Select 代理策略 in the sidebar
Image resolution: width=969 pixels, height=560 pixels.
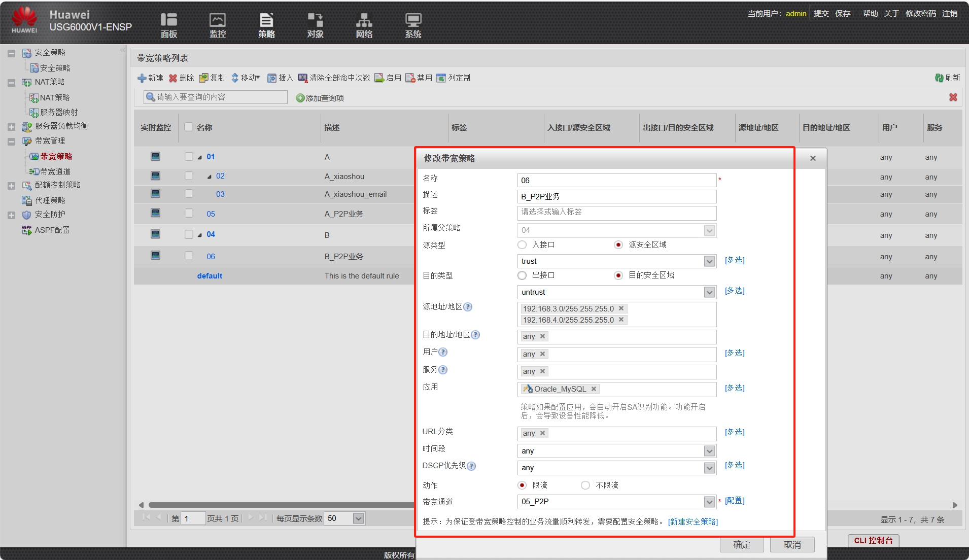(50, 200)
